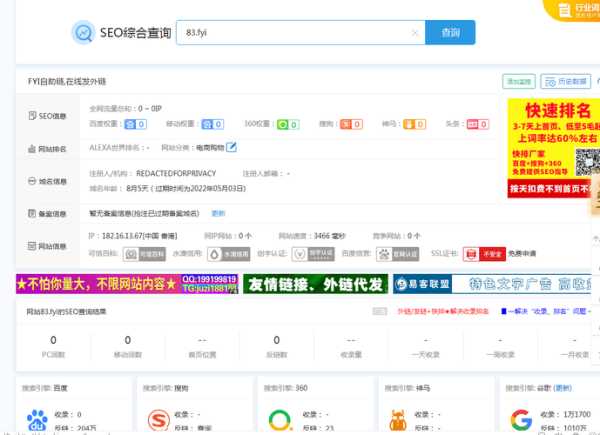Click the Google G logo
The height and width of the screenshot is (435, 600).
[x=521, y=420]
